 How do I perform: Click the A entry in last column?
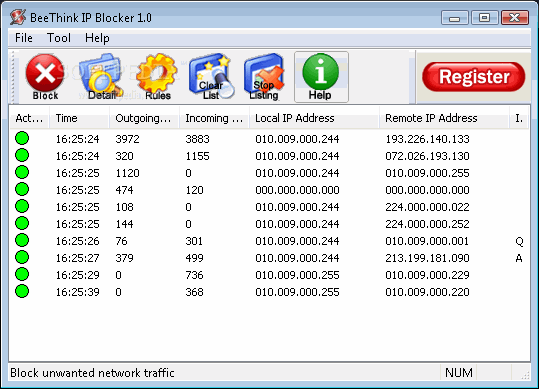519,258
